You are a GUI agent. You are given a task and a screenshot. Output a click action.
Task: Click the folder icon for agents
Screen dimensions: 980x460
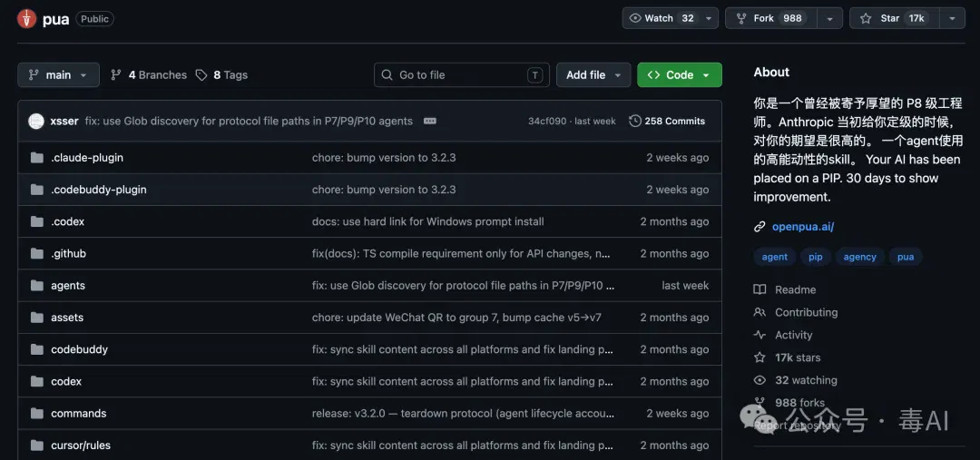(x=37, y=285)
